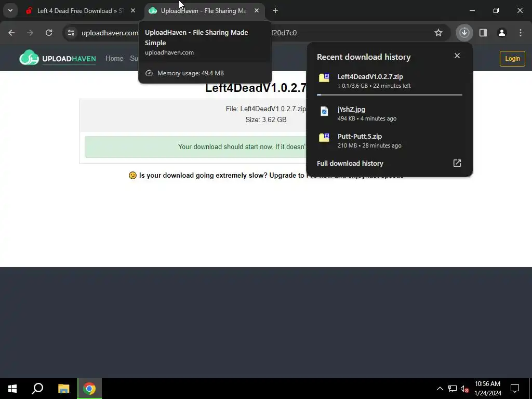Click the UploadHaven logo
This screenshot has width=532, height=399.
click(x=58, y=58)
